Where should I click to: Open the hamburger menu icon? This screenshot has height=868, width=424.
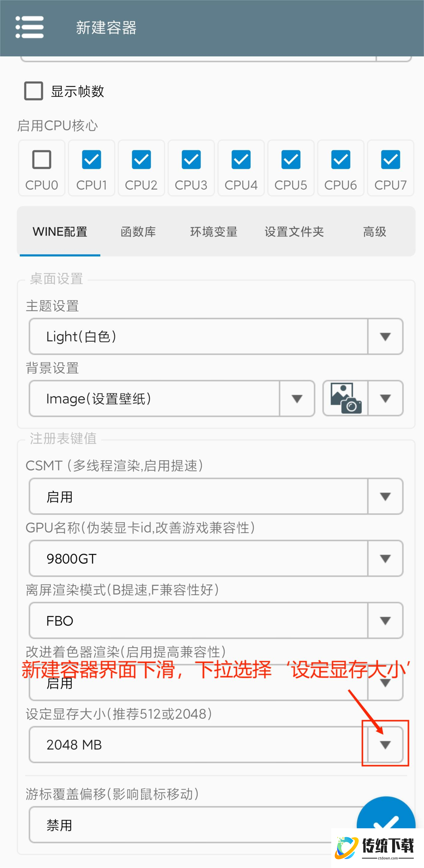point(30,27)
